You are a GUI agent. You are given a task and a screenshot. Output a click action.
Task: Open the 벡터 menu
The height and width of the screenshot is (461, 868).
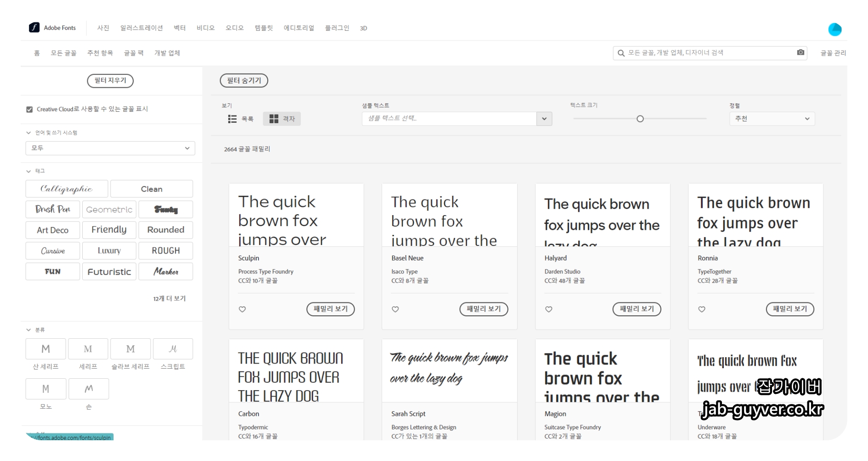pyautogui.click(x=180, y=28)
